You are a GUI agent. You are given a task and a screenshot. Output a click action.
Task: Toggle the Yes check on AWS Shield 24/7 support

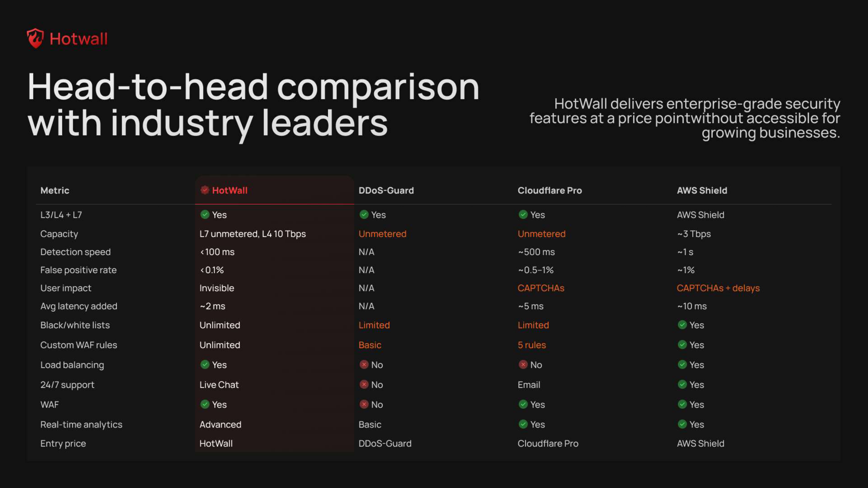pos(682,385)
